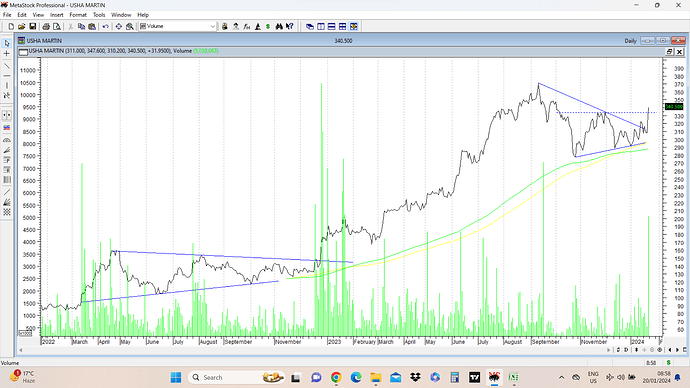Viewport: 690px width, 388px height.
Task: Select the trendline drawing tool
Action: point(7,65)
